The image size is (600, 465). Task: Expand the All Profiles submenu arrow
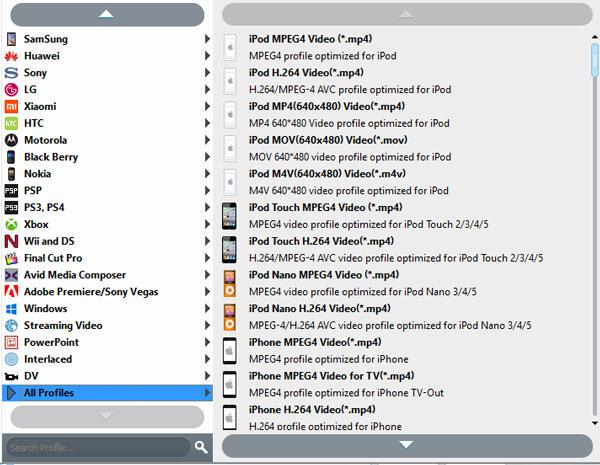[207, 393]
